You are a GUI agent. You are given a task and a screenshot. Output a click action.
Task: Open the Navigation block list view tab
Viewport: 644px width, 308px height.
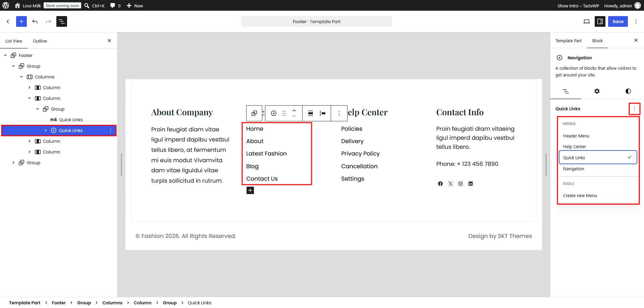(566, 91)
